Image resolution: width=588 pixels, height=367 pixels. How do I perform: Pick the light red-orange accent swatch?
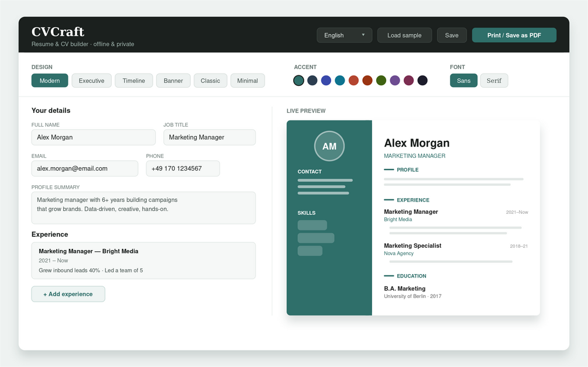point(353,81)
